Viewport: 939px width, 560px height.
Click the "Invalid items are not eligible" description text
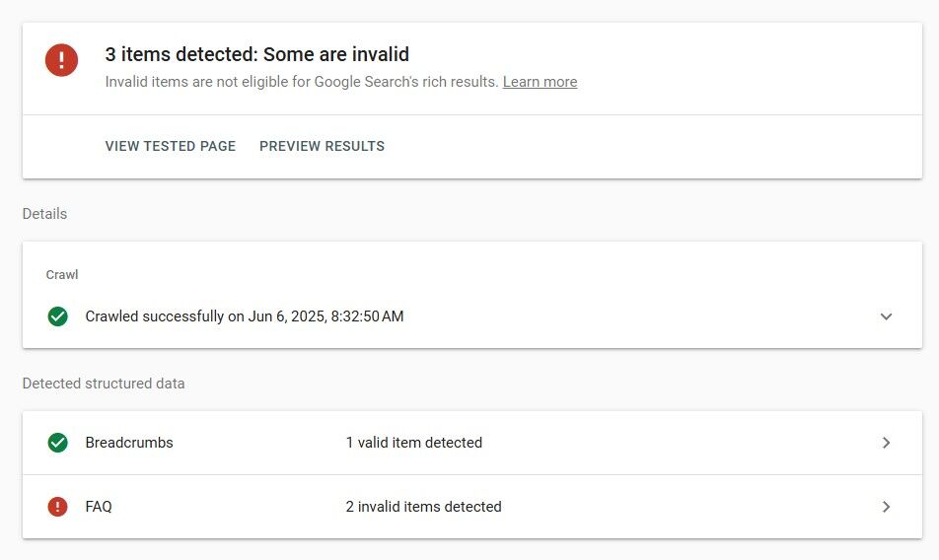(x=301, y=82)
